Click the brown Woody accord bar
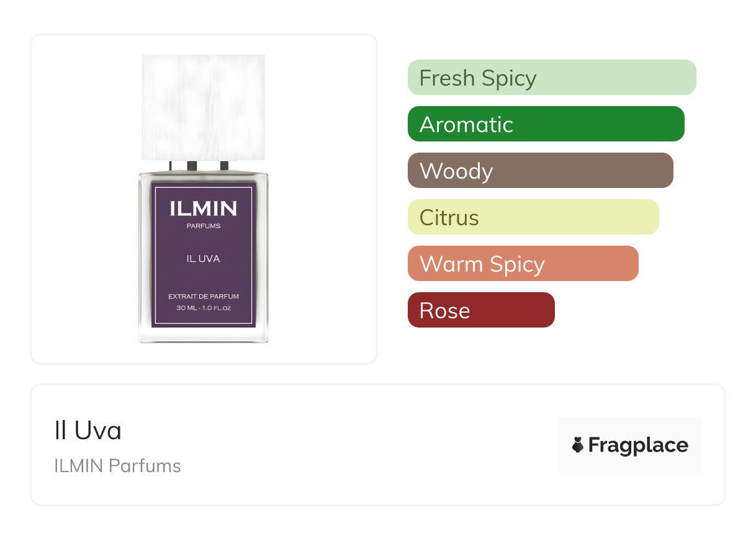This screenshot has height=536, width=756. [x=540, y=171]
